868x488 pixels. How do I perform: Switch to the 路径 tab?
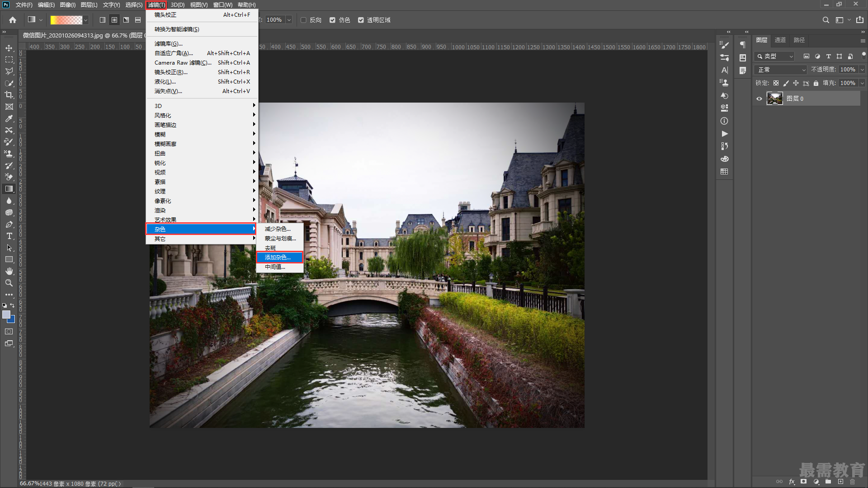click(799, 40)
